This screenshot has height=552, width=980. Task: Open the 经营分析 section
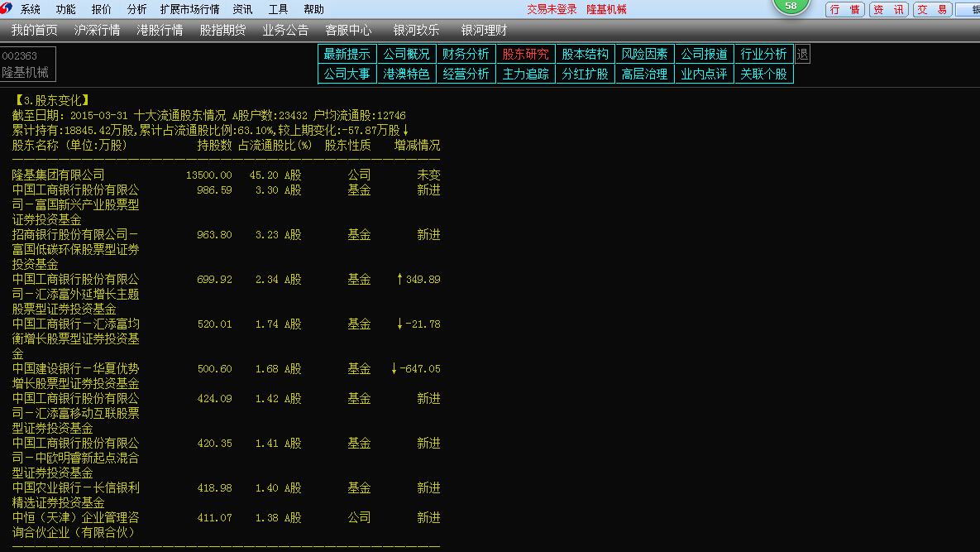pos(466,74)
